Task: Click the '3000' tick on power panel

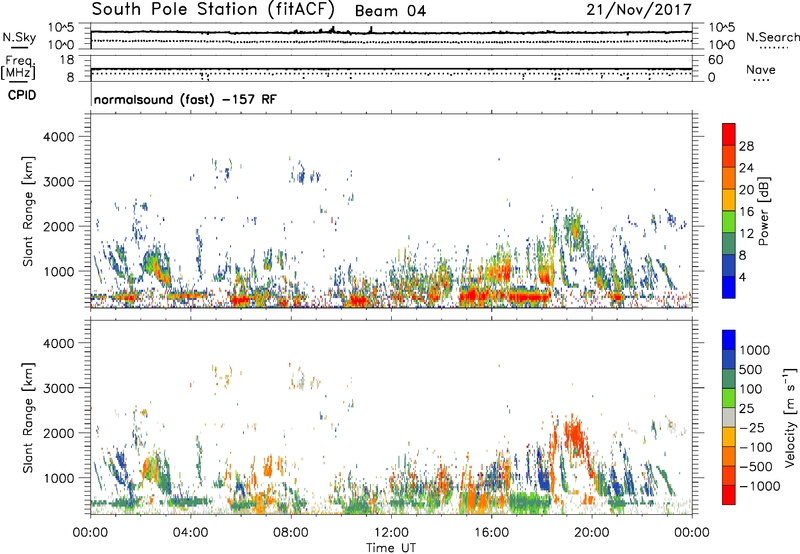Action: tap(58, 182)
